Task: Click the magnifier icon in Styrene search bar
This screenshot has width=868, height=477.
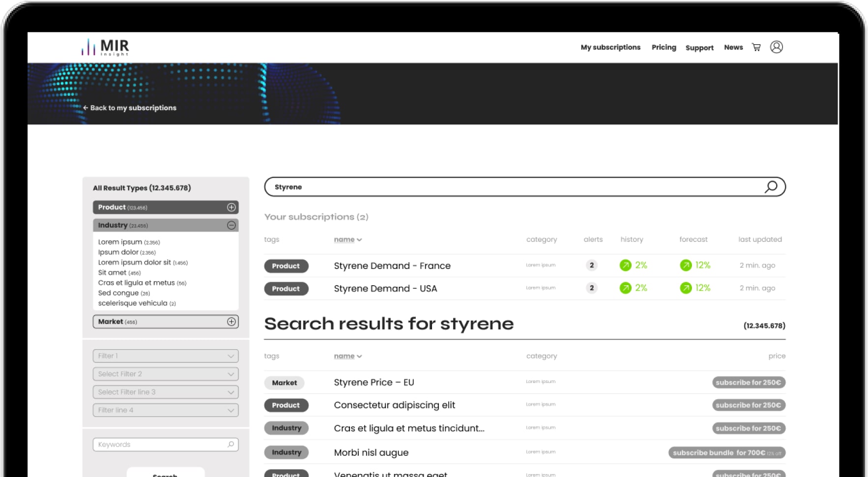Action: coord(771,187)
